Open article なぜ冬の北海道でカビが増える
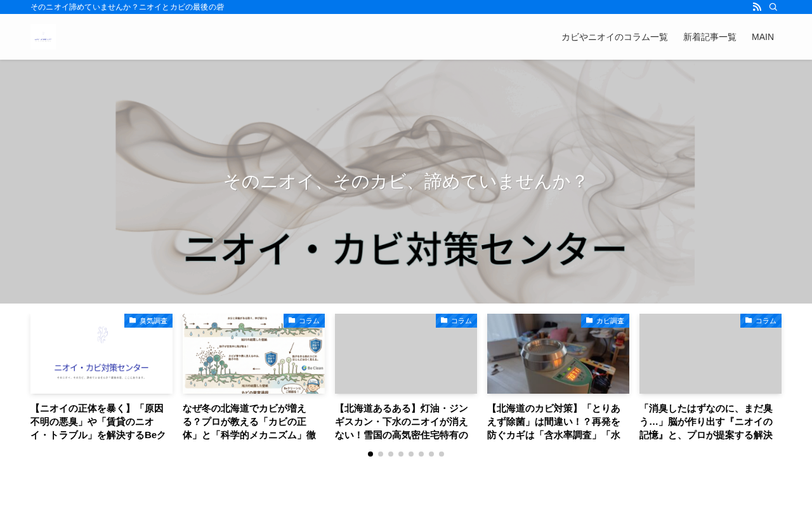812x508 pixels. (254, 422)
